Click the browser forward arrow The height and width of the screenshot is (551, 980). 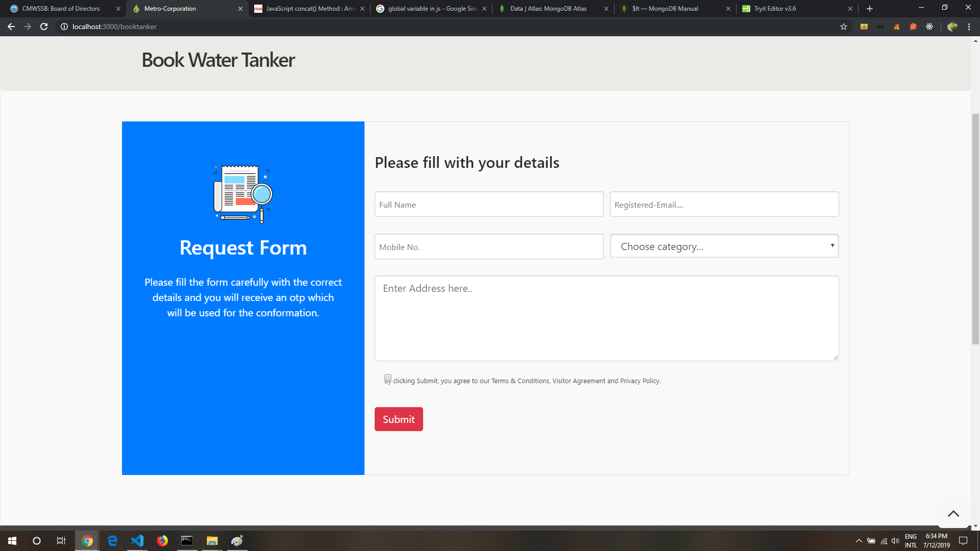click(28, 27)
